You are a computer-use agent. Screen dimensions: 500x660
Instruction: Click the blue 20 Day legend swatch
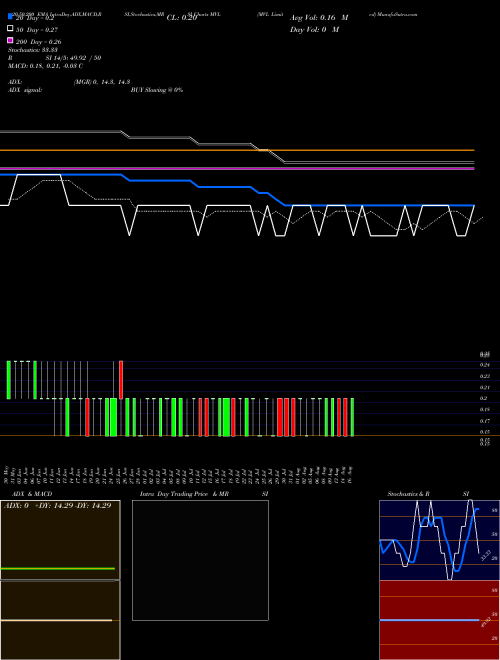tap(10, 16)
